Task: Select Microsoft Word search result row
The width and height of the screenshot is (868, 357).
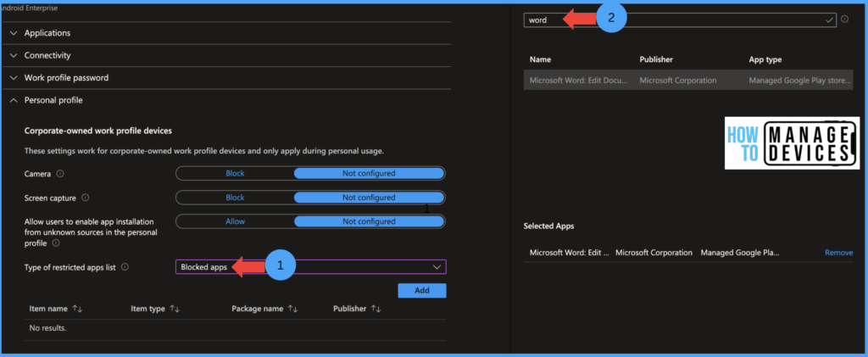Action: 688,81
